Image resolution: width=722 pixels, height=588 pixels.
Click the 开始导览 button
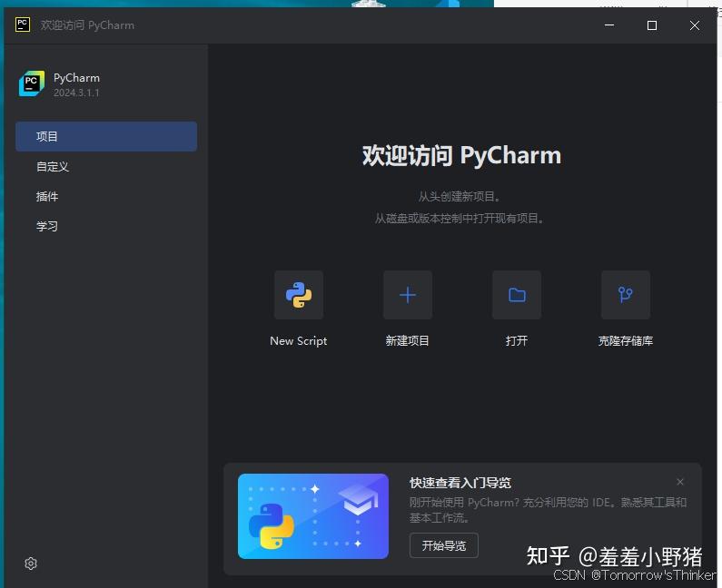(444, 545)
